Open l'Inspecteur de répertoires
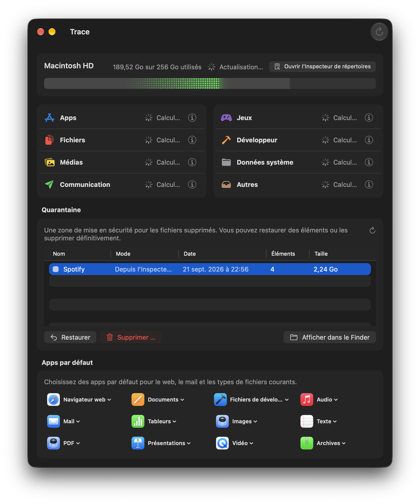This screenshot has width=420, height=504. tap(322, 67)
